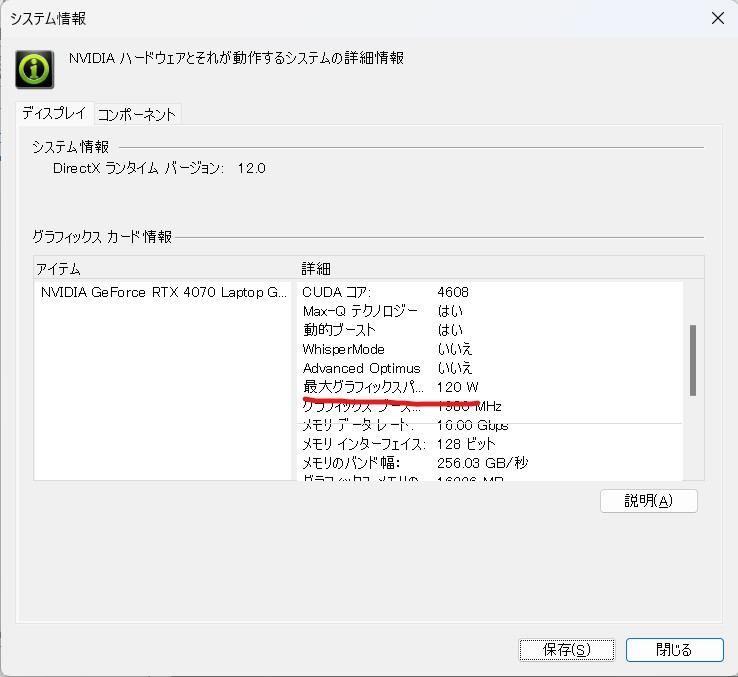Screen dimensions: 738x677
Task: Select the 最大グラフィックスパワー row
Action: pyautogui.click(x=490, y=387)
